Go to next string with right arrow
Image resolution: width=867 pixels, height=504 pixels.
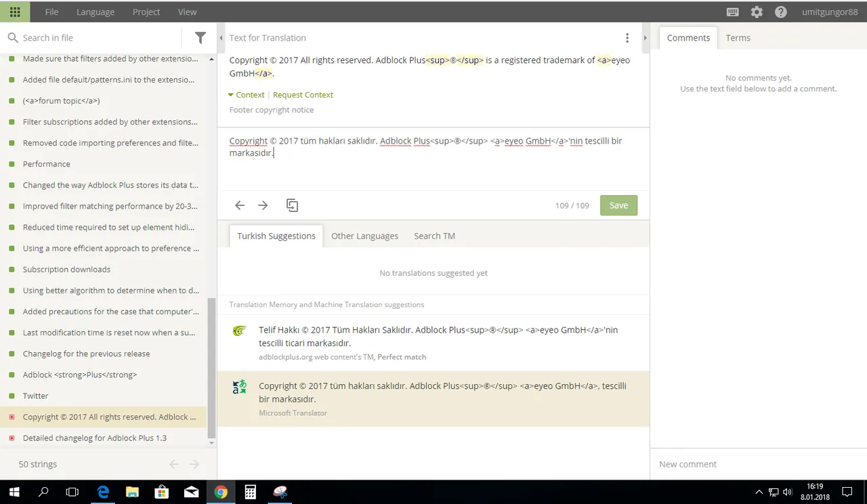tap(263, 205)
